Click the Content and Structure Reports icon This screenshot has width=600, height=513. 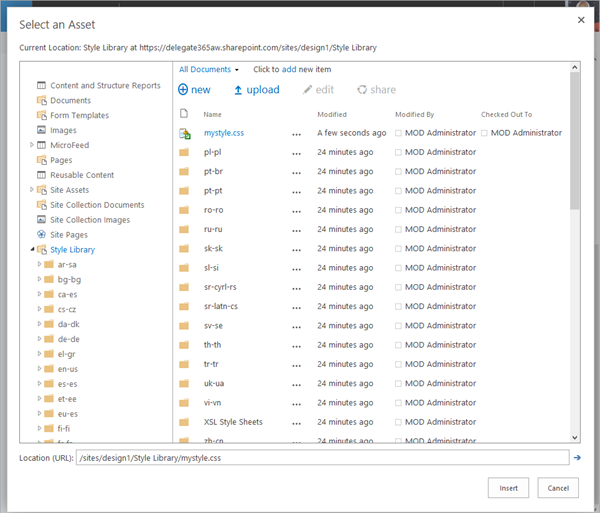click(41, 85)
